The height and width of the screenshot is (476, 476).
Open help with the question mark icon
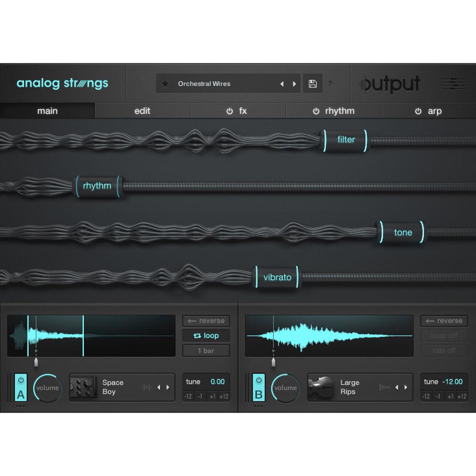tap(330, 84)
